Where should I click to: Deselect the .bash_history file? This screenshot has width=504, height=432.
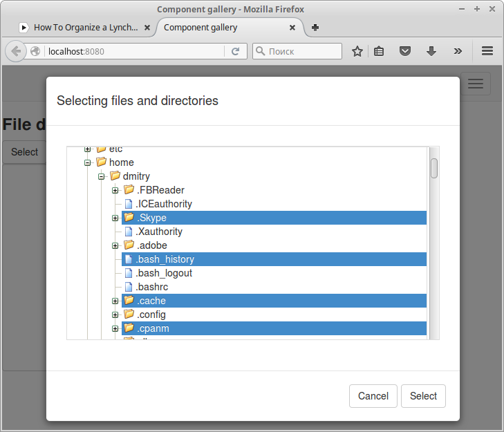click(165, 259)
